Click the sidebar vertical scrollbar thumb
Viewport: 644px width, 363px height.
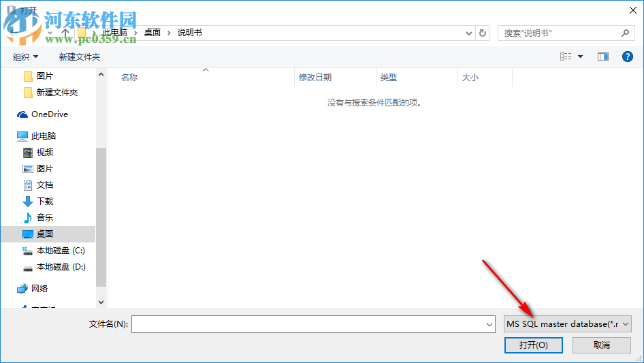click(x=101, y=217)
